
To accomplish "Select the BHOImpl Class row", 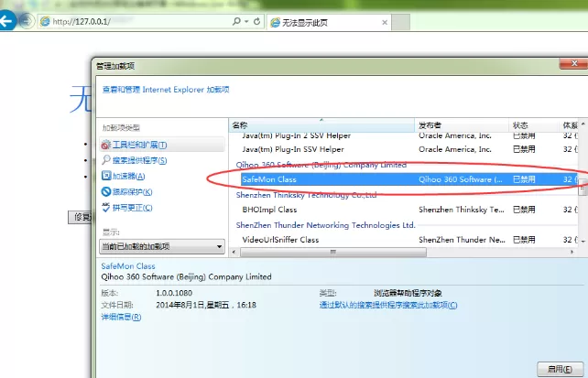I will tap(408, 210).
